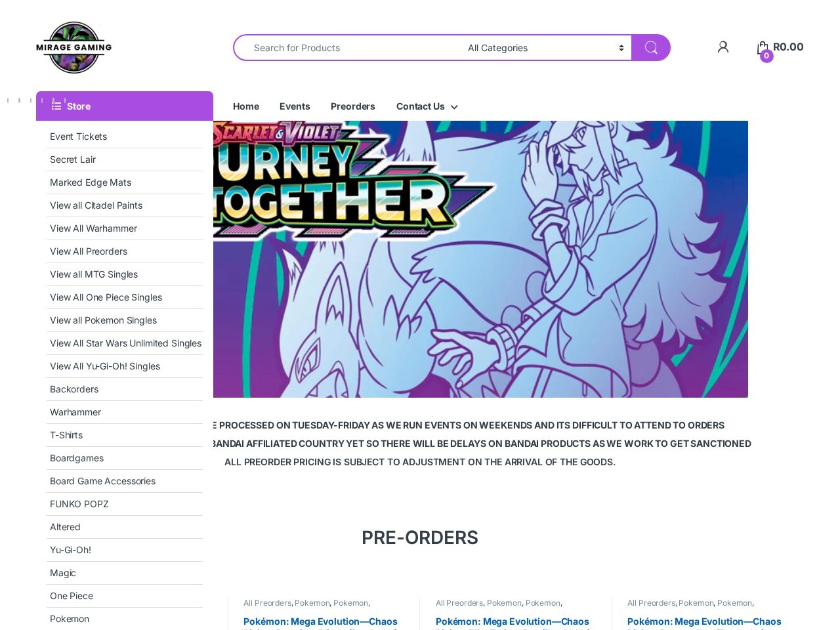Click the Journey Together banner image
The image size is (840, 630).
[x=480, y=259]
